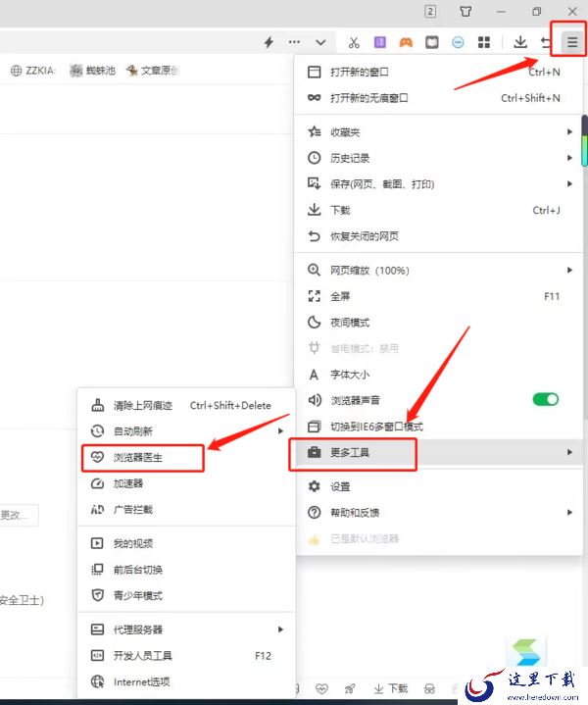Open the ZZKIA bookmark
The width and height of the screenshot is (588, 705).
coord(33,71)
